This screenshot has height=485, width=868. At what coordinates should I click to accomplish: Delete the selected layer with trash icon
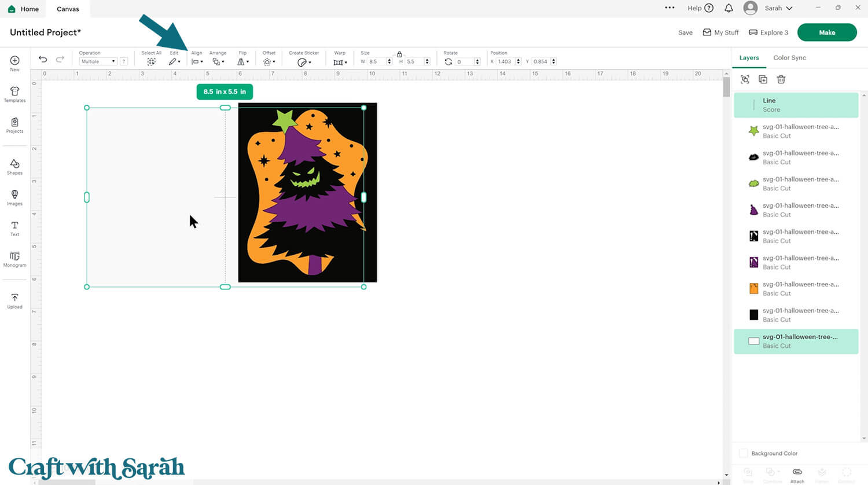point(781,79)
